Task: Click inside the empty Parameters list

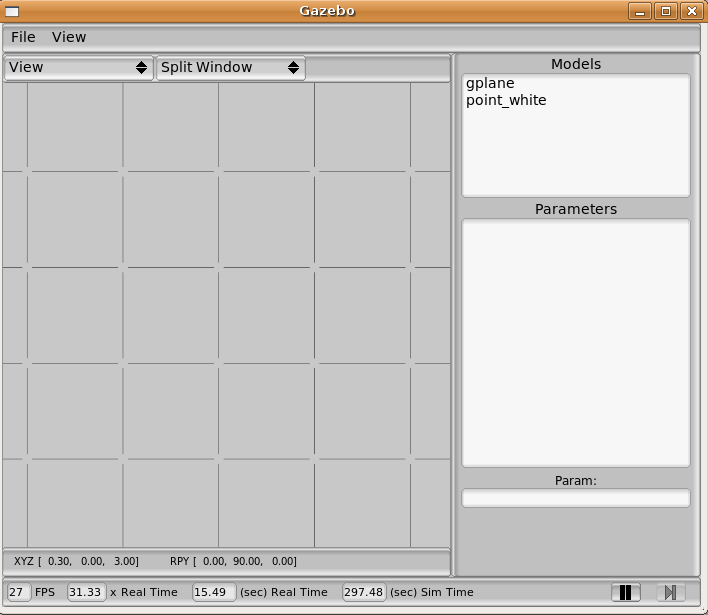Action: 575,342
